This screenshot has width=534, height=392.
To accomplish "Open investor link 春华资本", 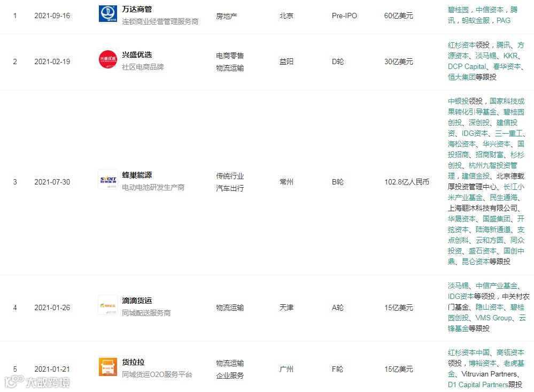I will 507,66.
